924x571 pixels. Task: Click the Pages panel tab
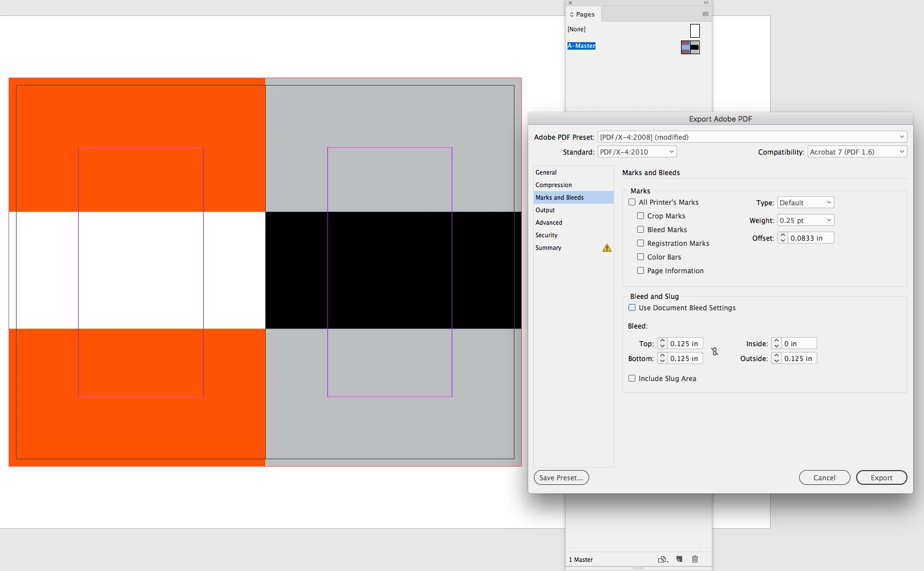point(583,14)
